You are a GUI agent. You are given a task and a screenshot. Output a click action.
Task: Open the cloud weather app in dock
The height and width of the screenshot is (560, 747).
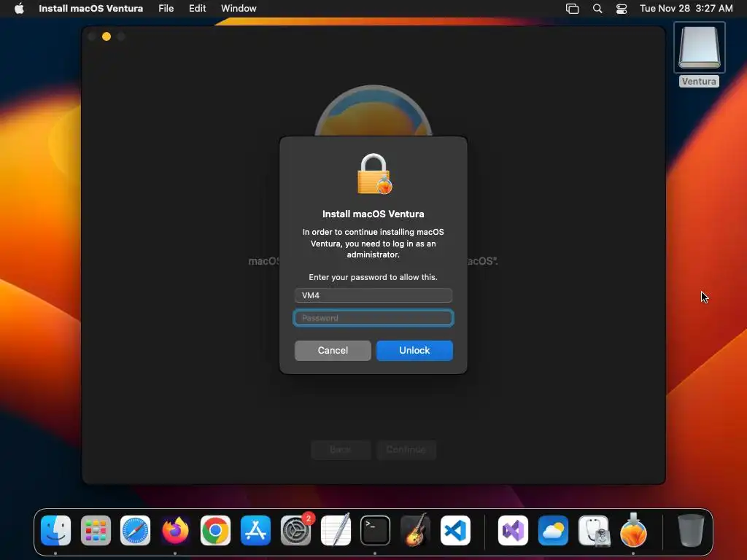coord(553,531)
